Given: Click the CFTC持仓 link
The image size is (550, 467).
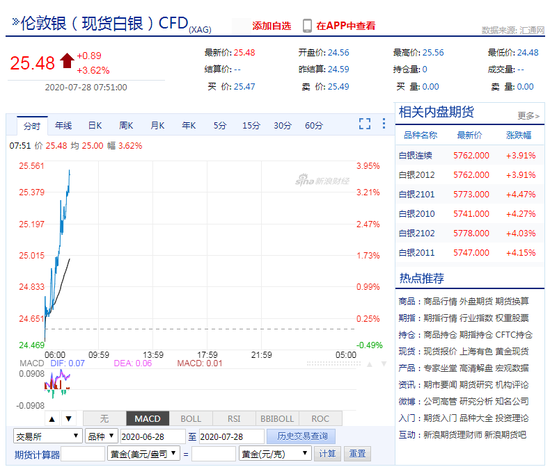Looking at the screenshot, I should [514, 335].
